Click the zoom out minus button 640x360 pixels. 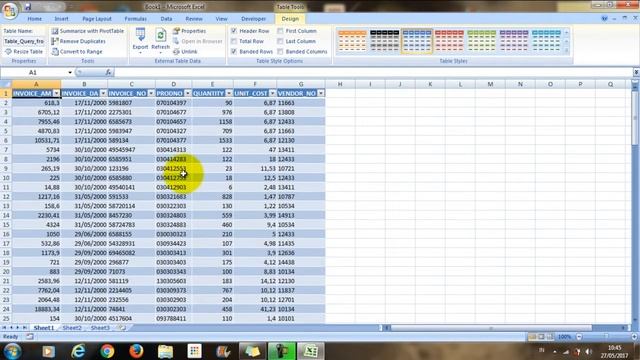click(579, 337)
